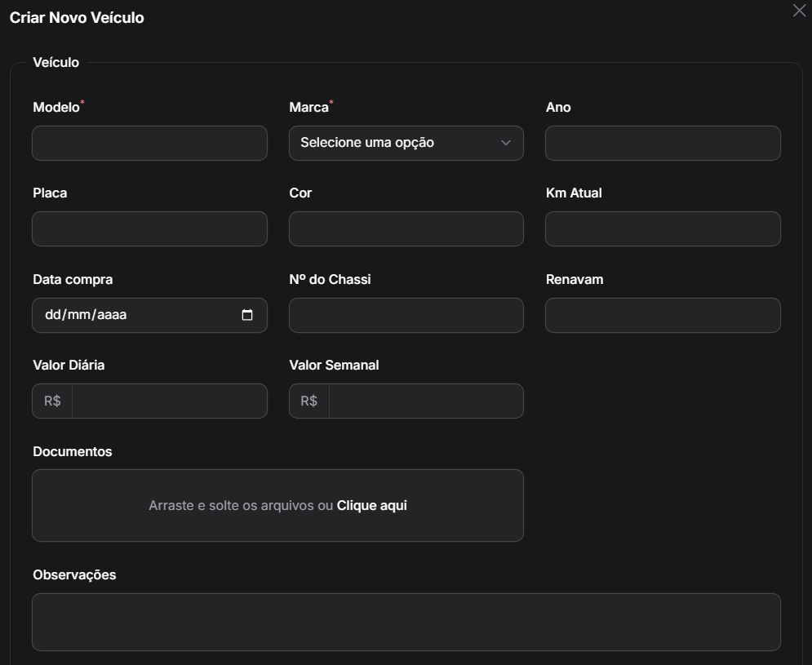The width and height of the screenshot is (812, 665).
Task: Click the 'Data compra' label
Action: [x=73, y=280]
